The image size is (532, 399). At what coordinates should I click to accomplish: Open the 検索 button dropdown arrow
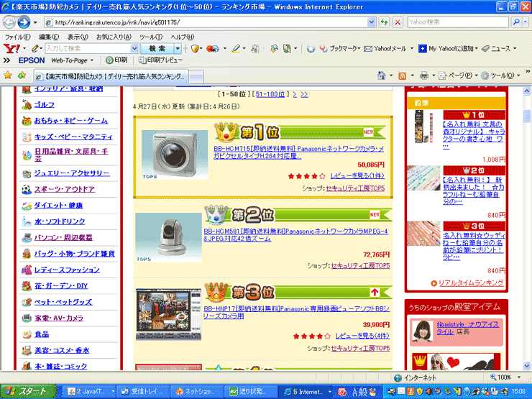point(178,49)
